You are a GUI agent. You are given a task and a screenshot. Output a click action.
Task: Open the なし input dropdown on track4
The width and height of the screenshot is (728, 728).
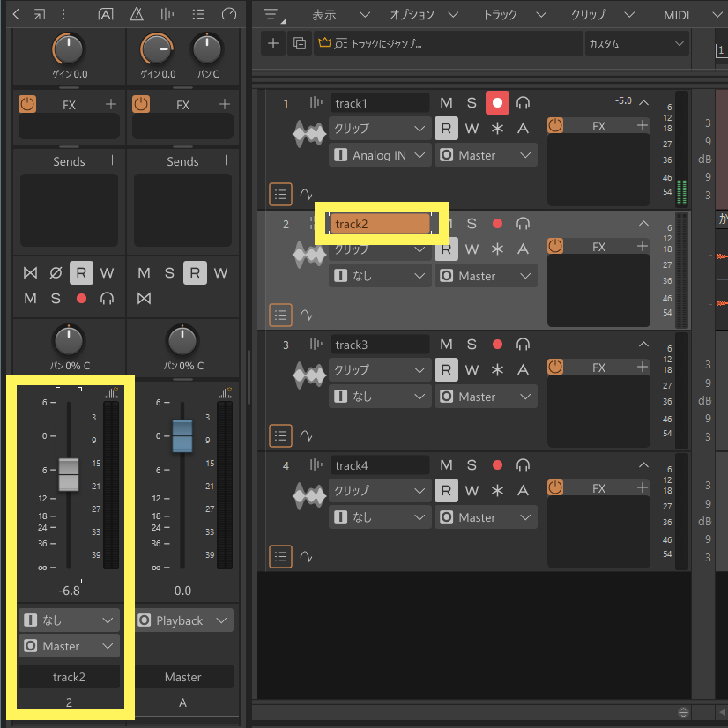tap(380, 517)
